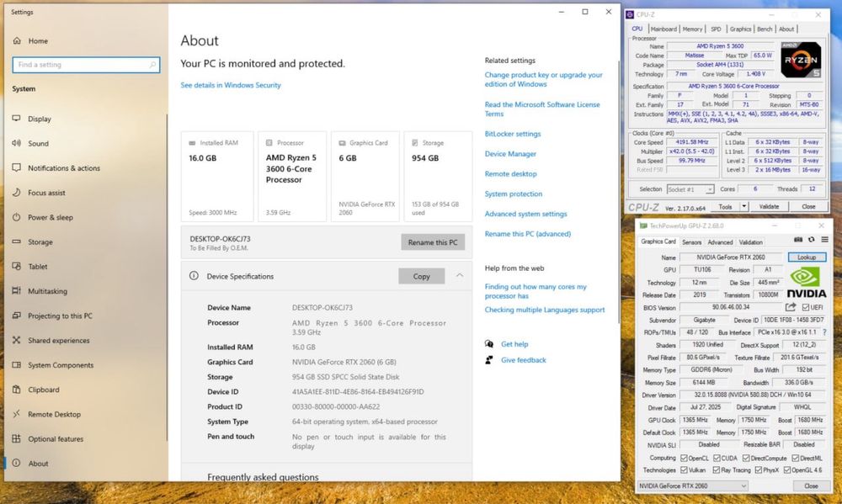Image resolution: width=842 pixels, height=504 pixels.
Task: Click the Get help icon
Action: pos(489,344)
